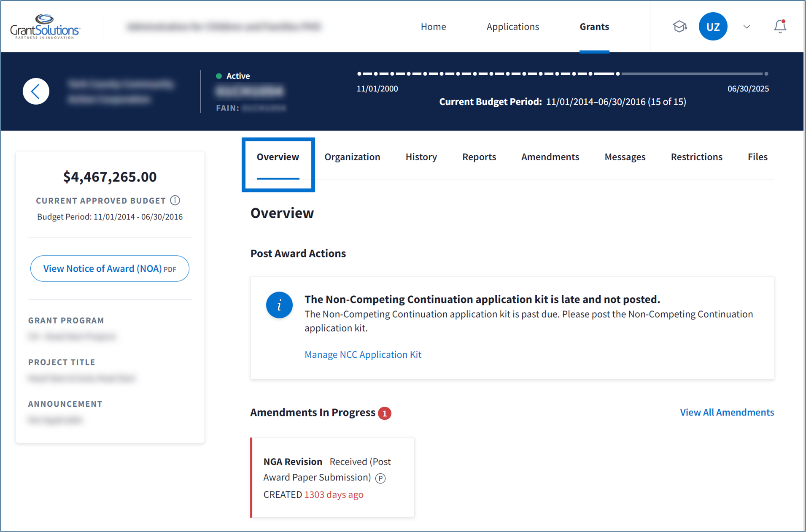
Task: Go to Home in the top navigation
Action: click(x=433, y=27)
